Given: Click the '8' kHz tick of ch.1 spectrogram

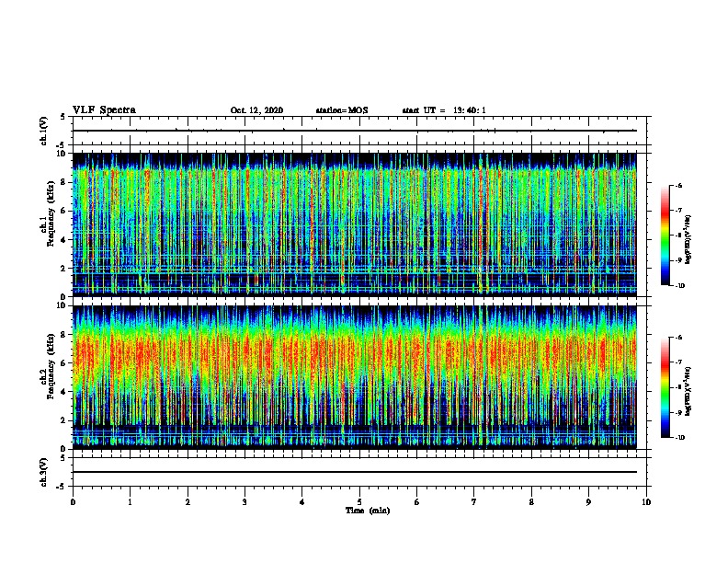Looking at the screenshot, I should (x=63, y=182).
